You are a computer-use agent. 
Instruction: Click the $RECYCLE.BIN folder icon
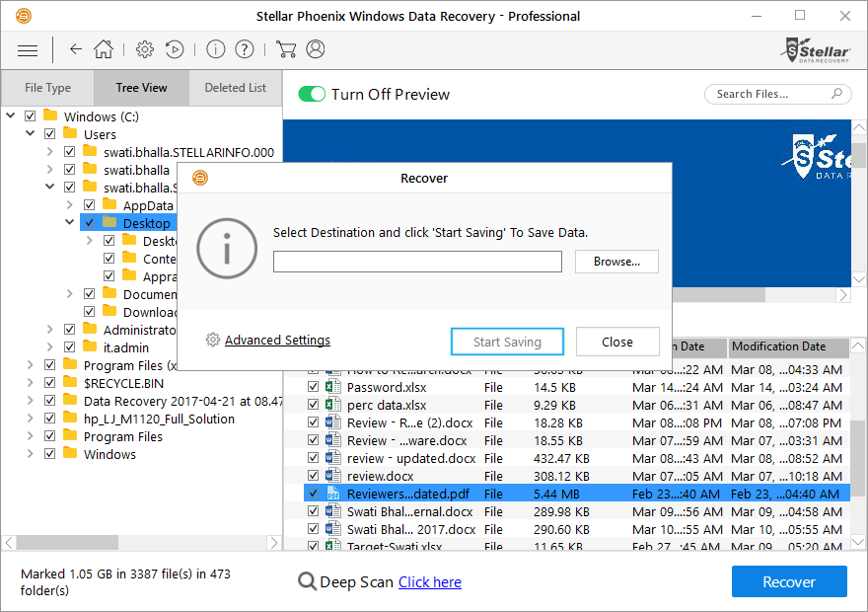click(70, 382)
